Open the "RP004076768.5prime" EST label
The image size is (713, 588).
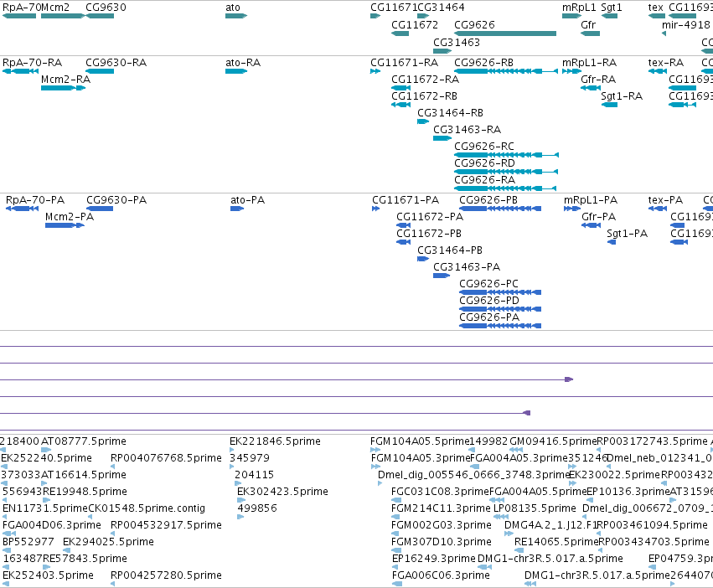tap(166, 457)
